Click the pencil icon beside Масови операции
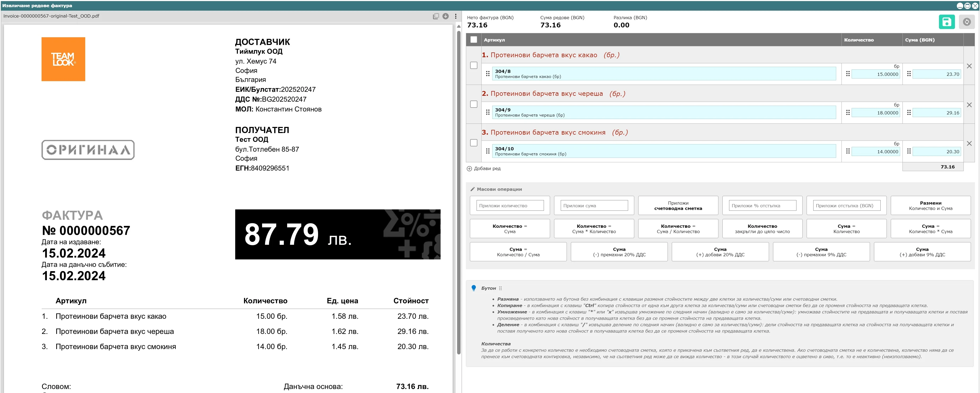The width and height of the screenshot is (980, 393). (x=473, y=189)
